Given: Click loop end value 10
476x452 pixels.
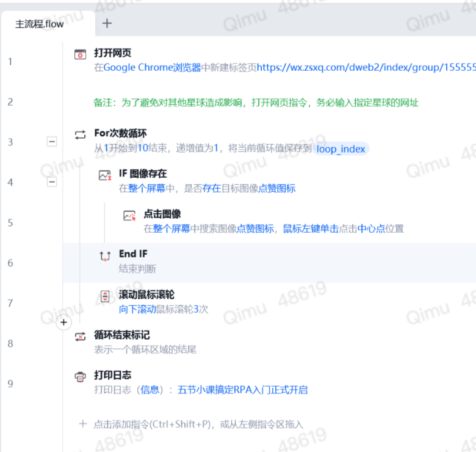Looking at the screenshot, I should click(x=143, y=148).
